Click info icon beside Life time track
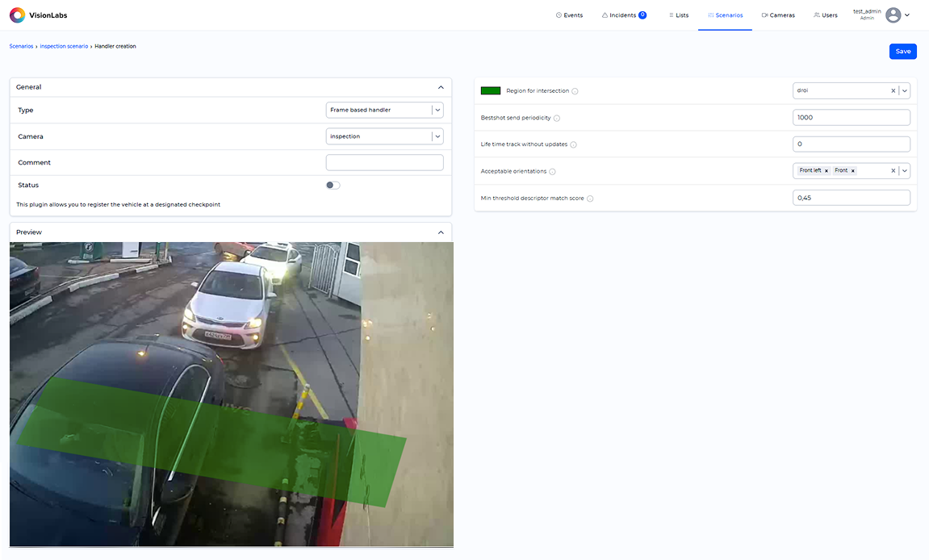The width and height of the screenshot is (929, 560). [574, 144]
